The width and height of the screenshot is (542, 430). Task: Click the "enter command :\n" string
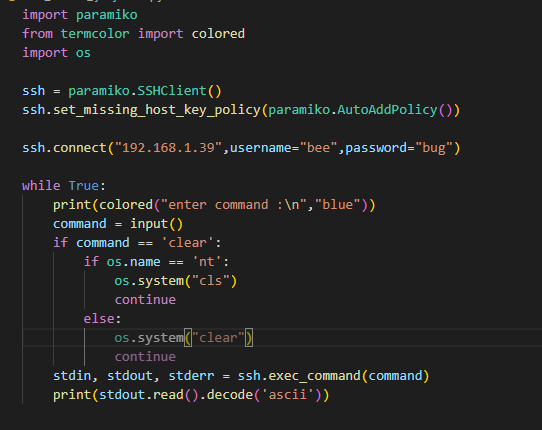tap(233, 205)
